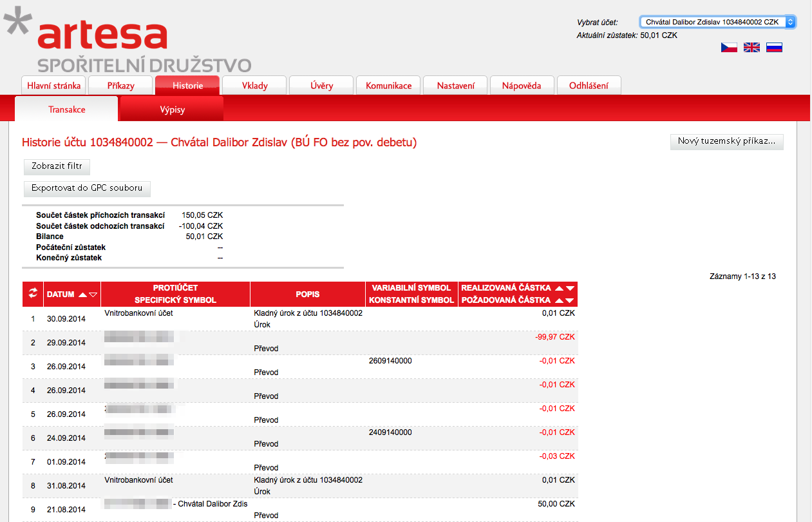The image size is (812, 522).
Task: Click Převod description in row 7
Action: pyautogui.click(x=266, y=468)
